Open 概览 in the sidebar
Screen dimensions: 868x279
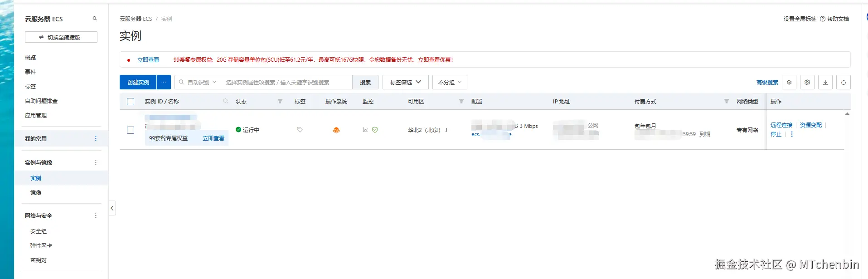[30, 58]
